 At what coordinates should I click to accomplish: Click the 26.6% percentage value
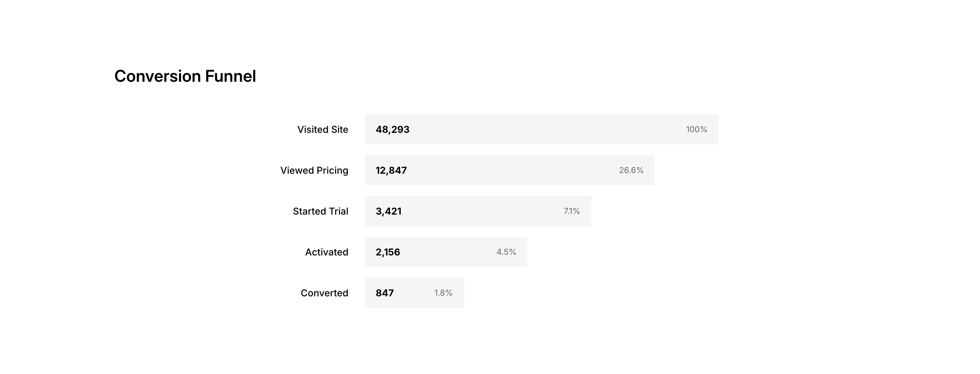(x=631, y=170)
